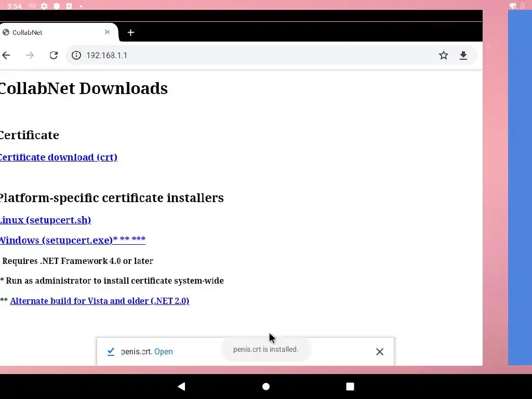Close the CollabNet tab

pyautogui.click(x=107, y=32)
